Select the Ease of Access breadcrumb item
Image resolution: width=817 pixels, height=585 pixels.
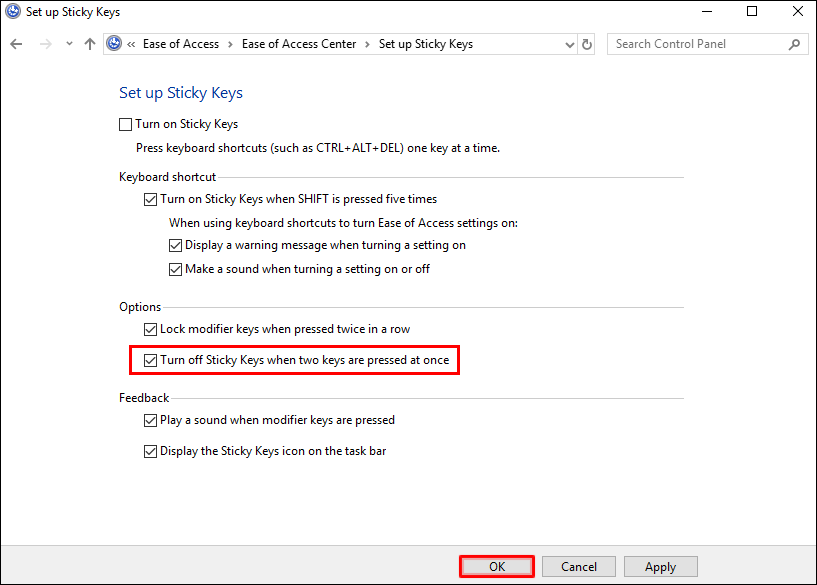[180, 44]
